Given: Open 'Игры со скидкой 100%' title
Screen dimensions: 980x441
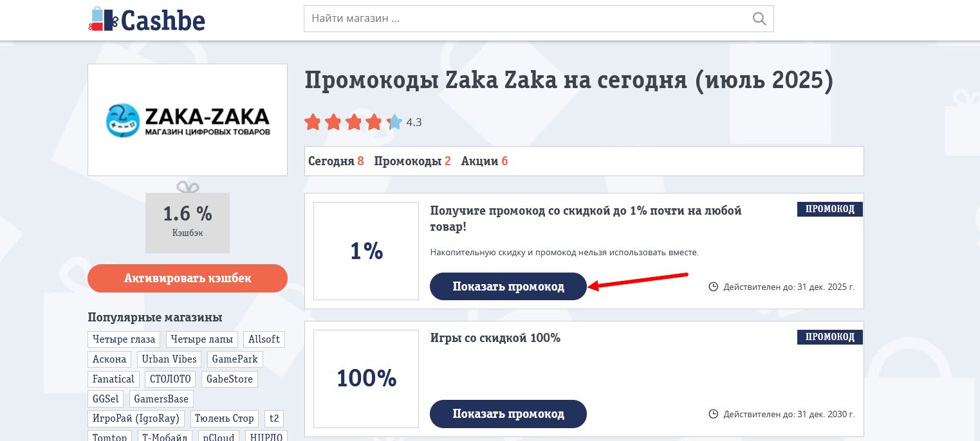Looking at the screenshot, I should coord(495,337).
